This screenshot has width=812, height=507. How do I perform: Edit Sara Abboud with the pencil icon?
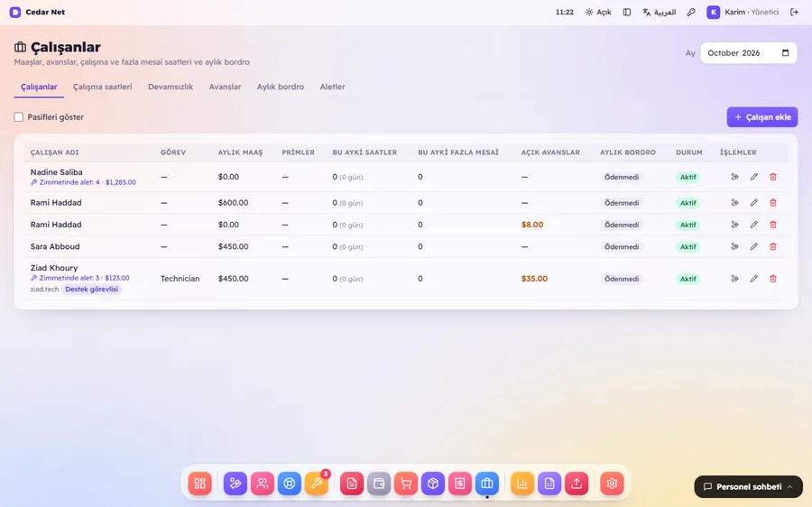(x=753, y=246)
